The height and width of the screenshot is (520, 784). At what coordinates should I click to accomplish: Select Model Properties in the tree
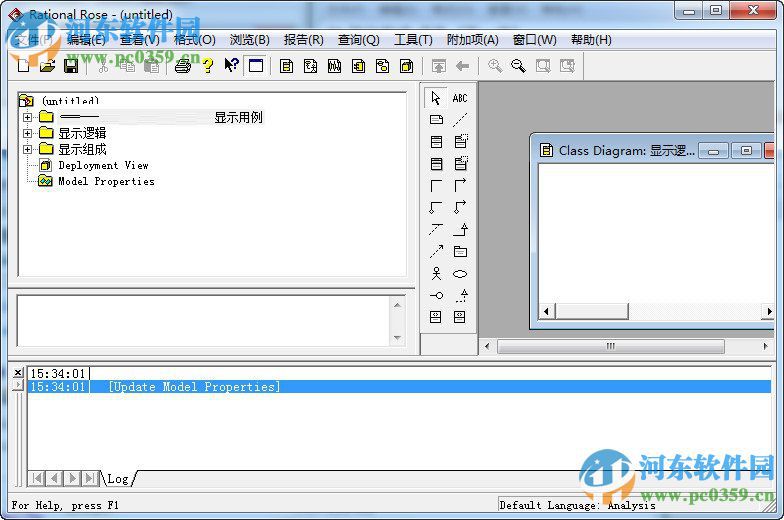click(x=106, y=182)
